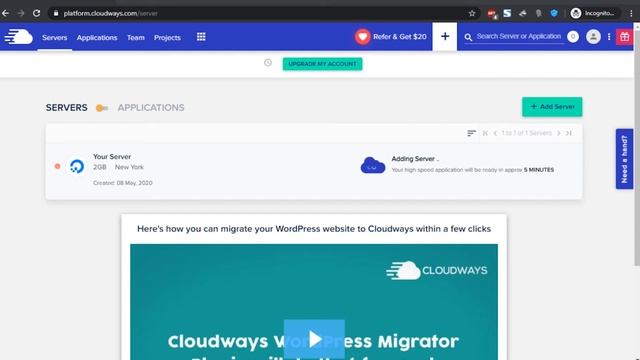Go to first page of servers
Screen dimensions: 640x360
(x=485, y=133)
